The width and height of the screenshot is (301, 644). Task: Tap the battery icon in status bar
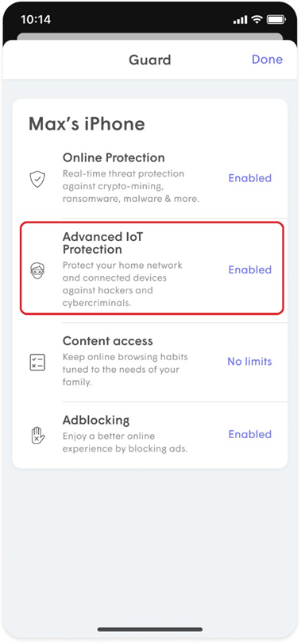coord(275,19)
